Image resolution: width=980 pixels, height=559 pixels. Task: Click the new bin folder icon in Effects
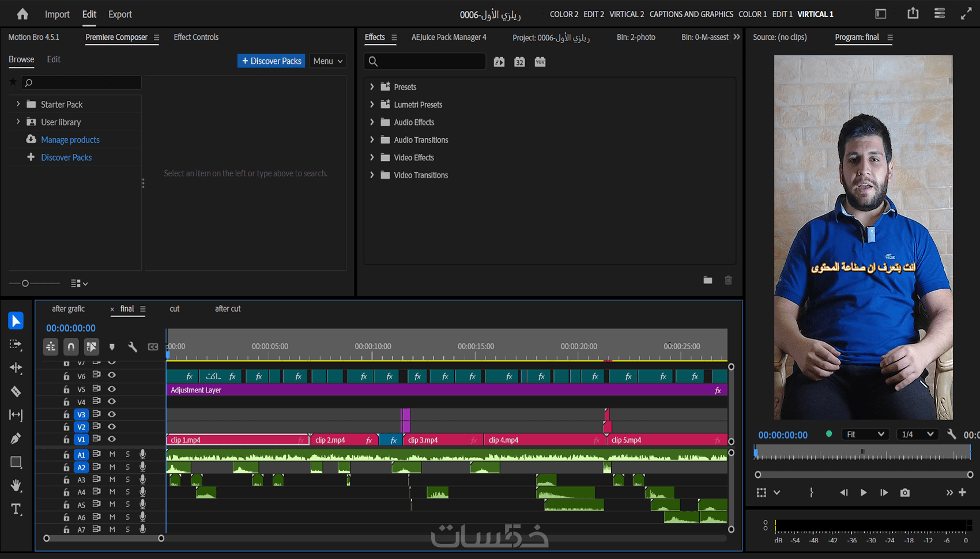708,280
